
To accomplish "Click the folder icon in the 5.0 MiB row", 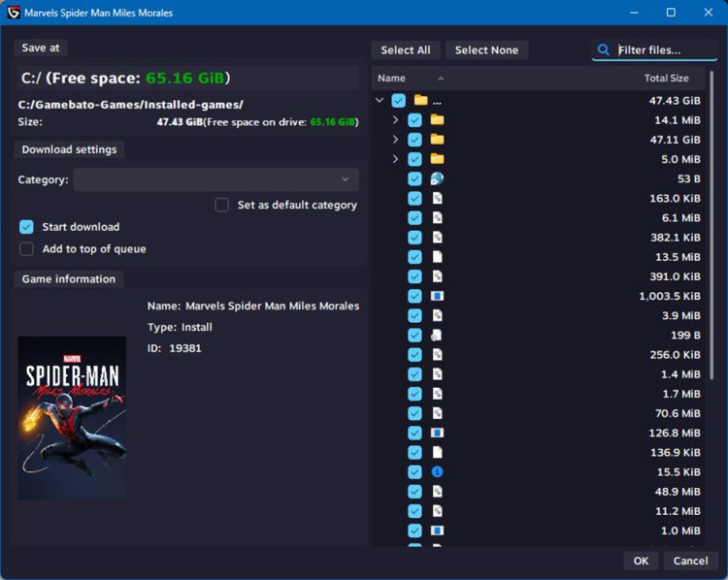I will coord(437,159).
